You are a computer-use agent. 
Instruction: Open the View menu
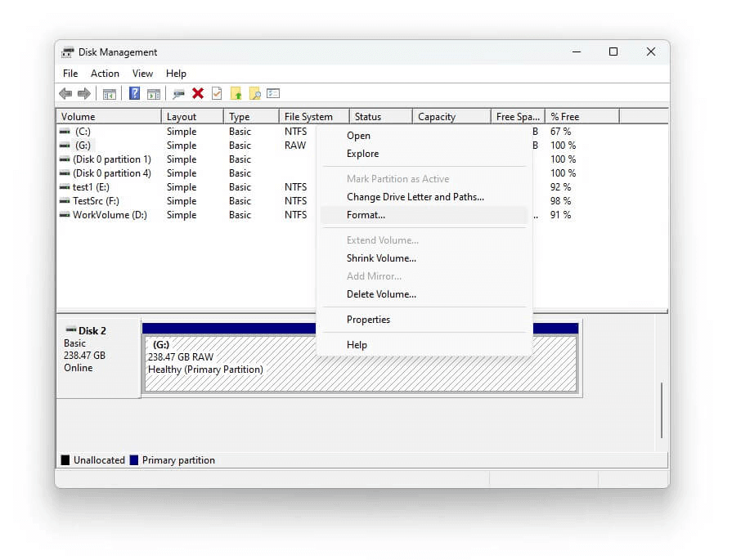142,73
